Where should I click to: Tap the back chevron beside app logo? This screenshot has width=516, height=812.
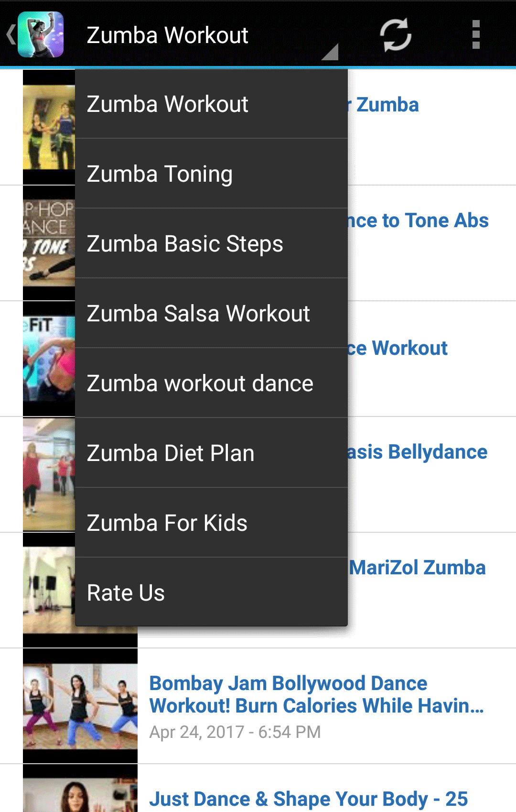click(11, 34)
